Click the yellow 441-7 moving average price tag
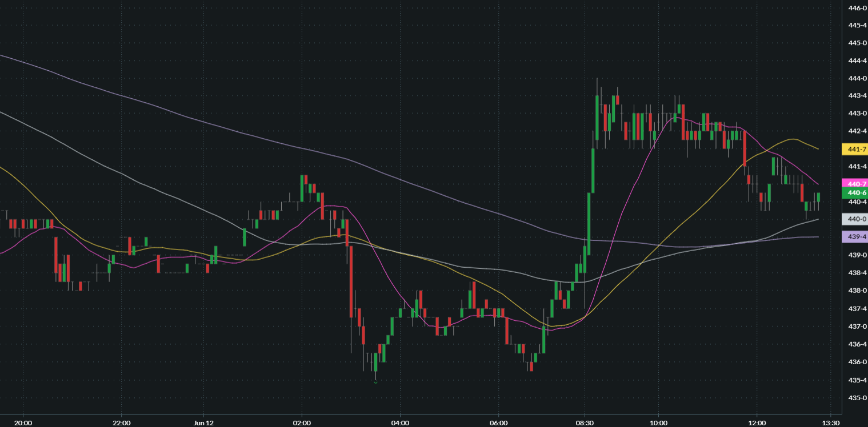Viewport: 868px width, 427px height. tap(855, 149)
